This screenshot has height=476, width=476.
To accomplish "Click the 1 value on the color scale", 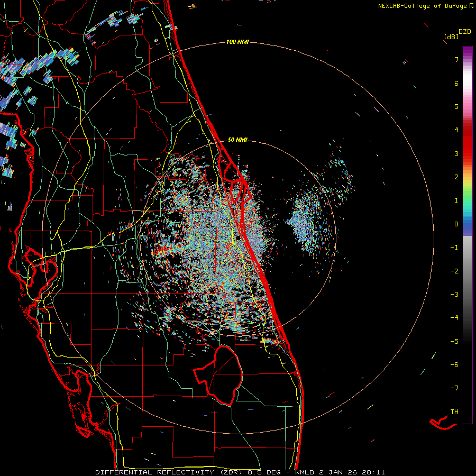I will click(x=456, y=200).
